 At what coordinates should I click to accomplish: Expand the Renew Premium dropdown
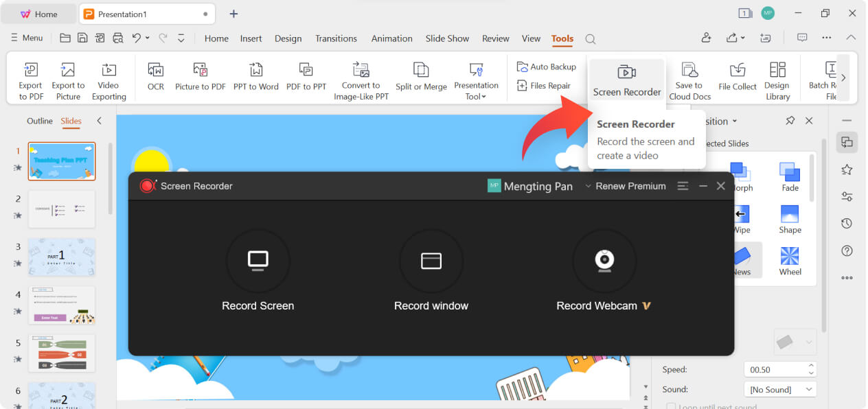(x=625, y=186)
